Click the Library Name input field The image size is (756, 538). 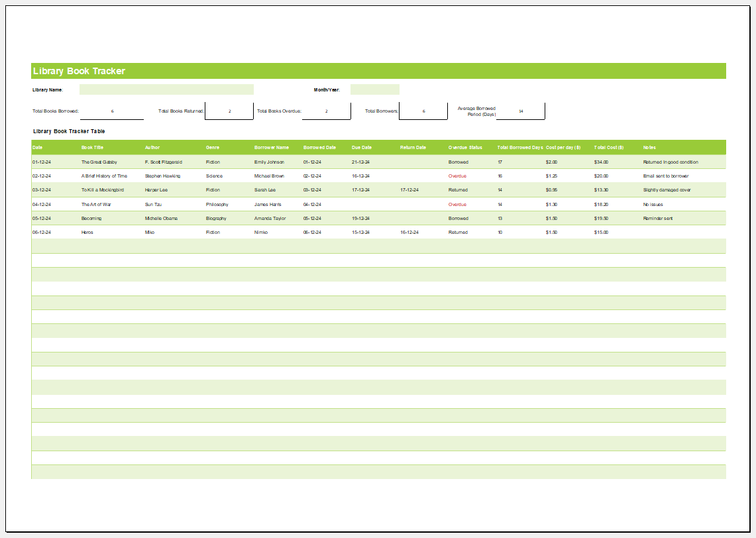click(x=166, y=89)
